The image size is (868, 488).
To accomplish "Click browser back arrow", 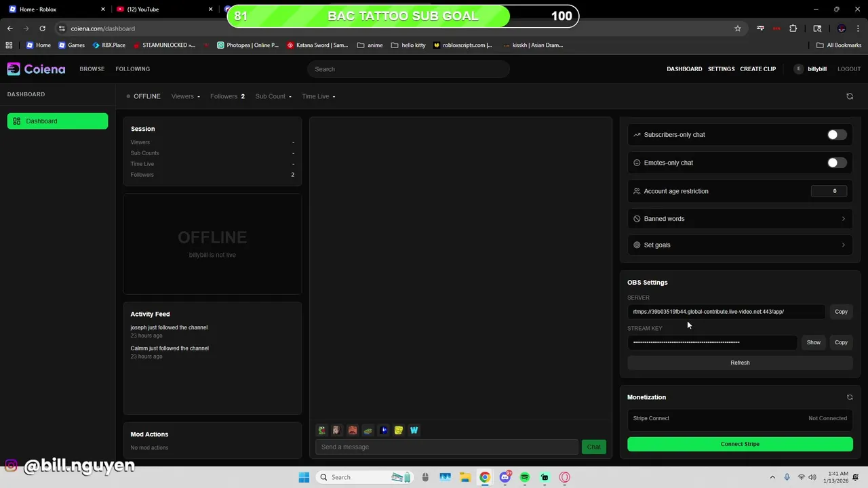I will [x=9, y=28].
